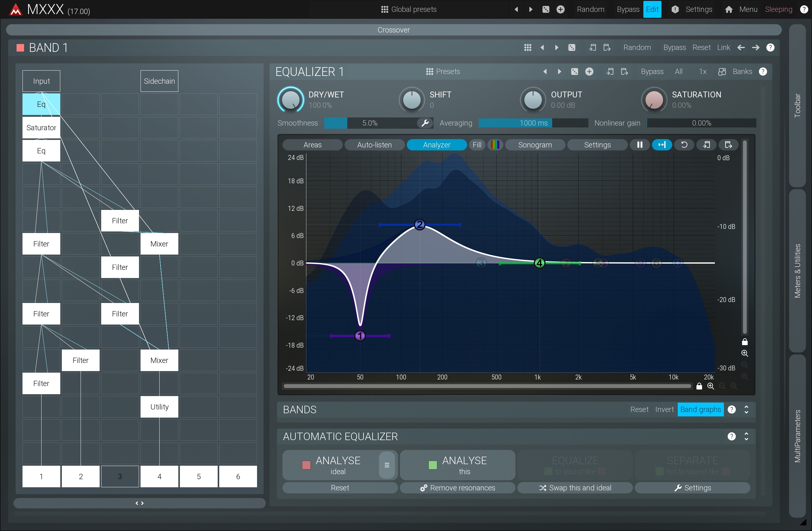812x531 pixels.
Task: Click the vertical zoom-in magnifier icon
Action: point(745,353)
